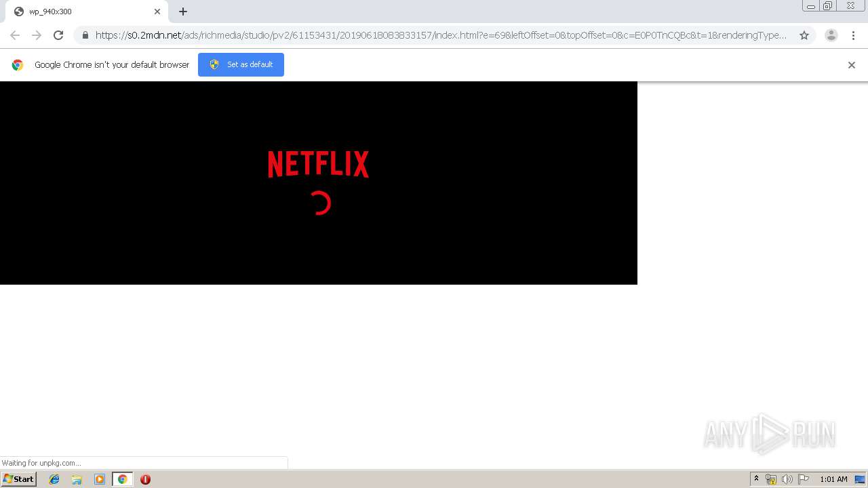This screenshot has height=488, width=868.
Task: Open the network tray icon
Action: coord(771,479)
